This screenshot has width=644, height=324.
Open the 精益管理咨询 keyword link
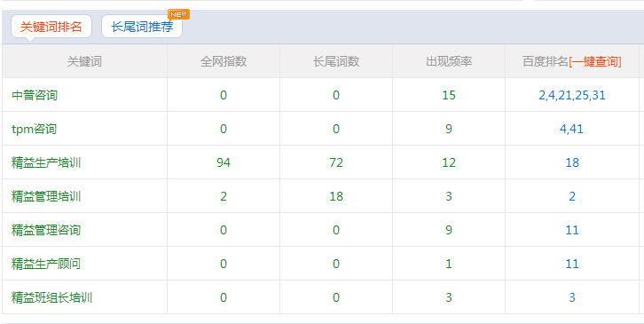[46, 230]
